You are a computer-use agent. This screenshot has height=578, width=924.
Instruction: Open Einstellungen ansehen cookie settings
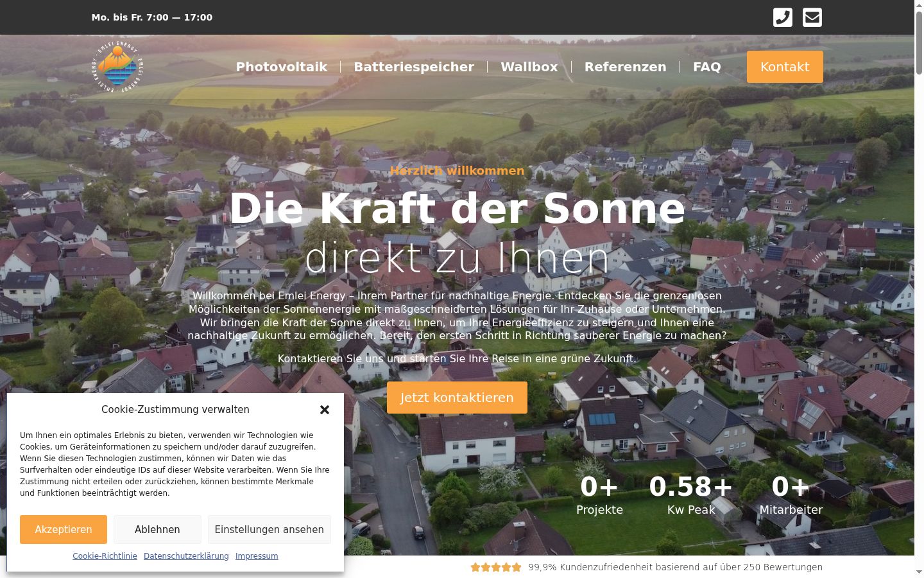click(x=269, y=529)
